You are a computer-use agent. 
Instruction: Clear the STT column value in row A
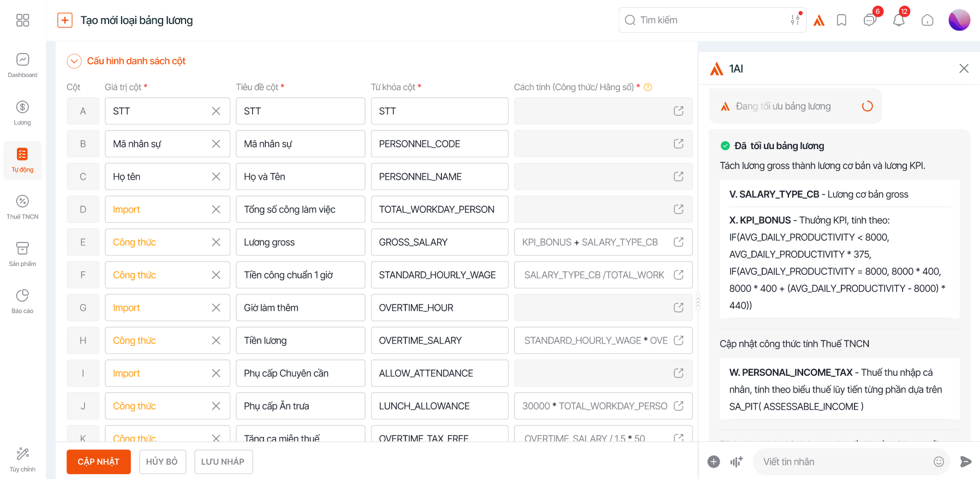click(216, 111)
